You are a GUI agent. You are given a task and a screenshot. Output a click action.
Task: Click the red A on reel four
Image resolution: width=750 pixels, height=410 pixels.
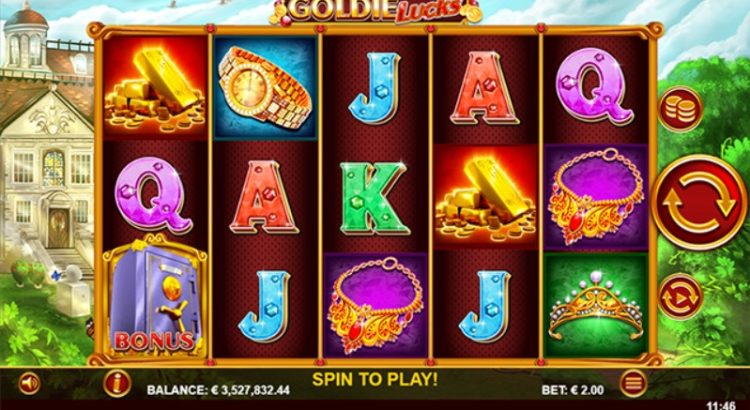[485, 88]
